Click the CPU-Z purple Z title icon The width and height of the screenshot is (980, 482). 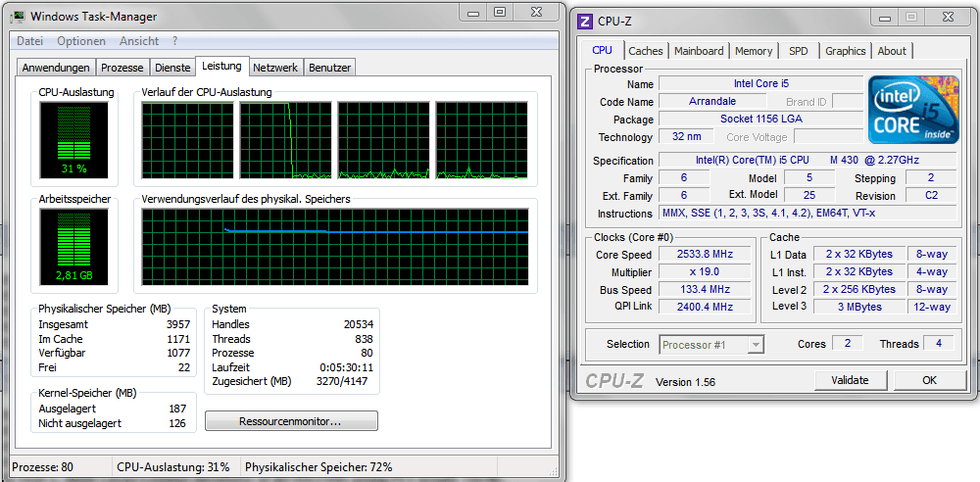[x=586, y=21]
